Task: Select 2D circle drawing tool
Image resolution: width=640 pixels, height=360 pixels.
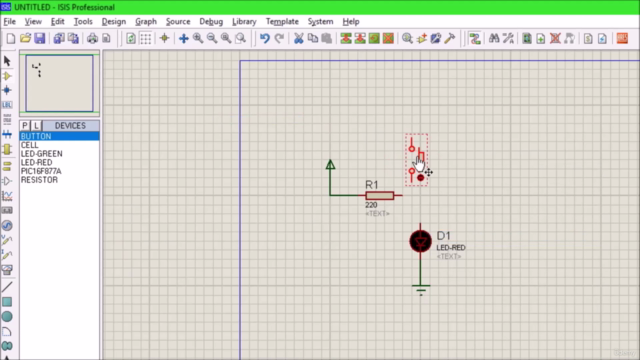Action: pos(7,317)
